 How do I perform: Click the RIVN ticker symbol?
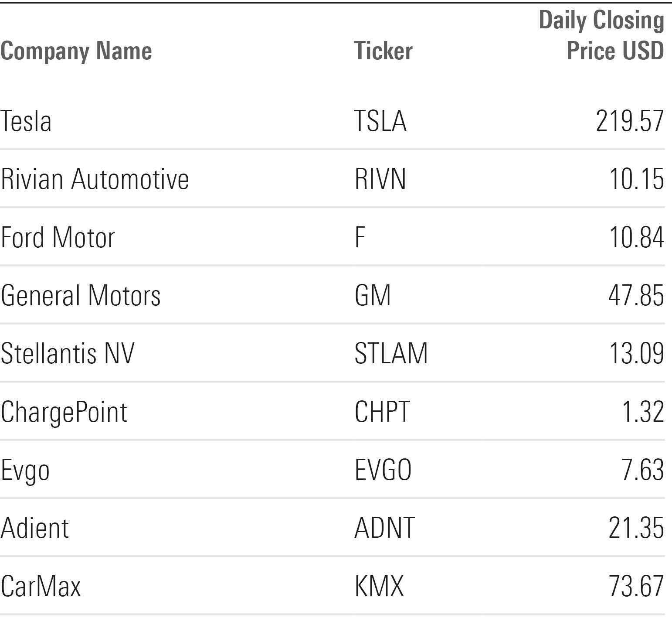coord(380,179)
